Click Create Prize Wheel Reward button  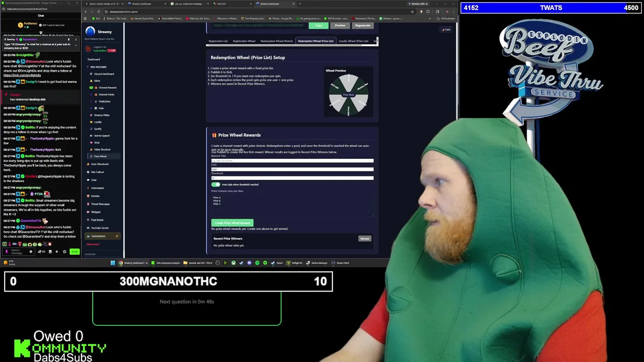pyautogui.click(x=232, y=223)
